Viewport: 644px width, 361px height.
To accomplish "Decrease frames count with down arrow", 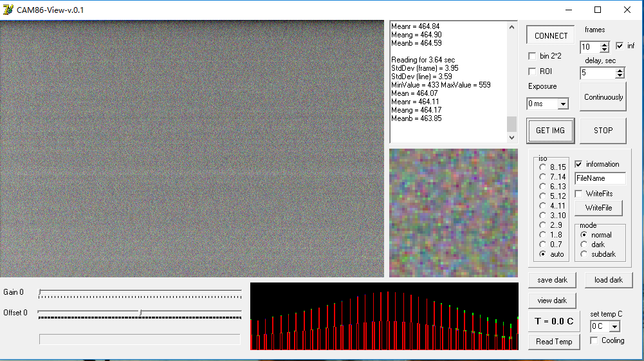I will click(604, 50).
